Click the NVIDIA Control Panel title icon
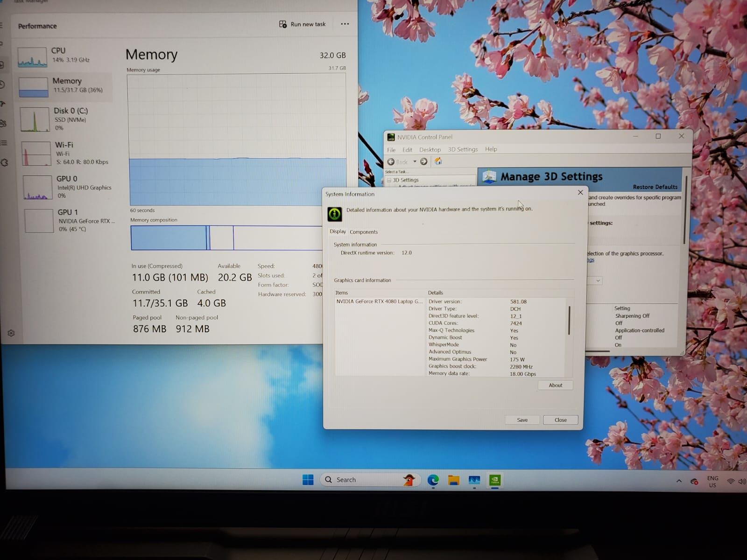The width and height of the screenshot is (747, 560). click(x=391, y=137)
